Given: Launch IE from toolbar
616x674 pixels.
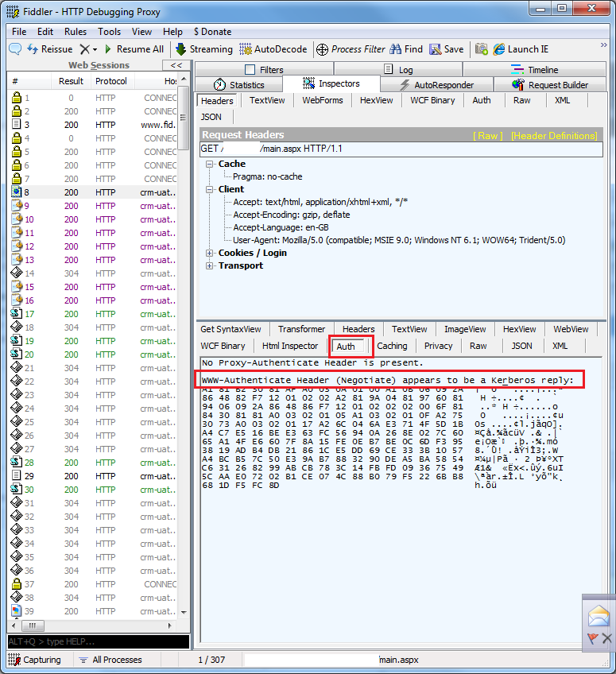Looking at the screenshot, I should tap(521, 49).
